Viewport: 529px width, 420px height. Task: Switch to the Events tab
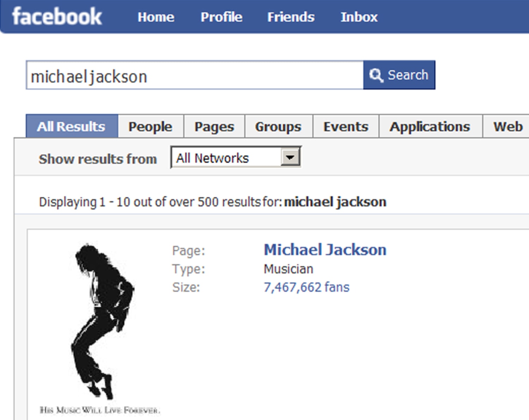(x=345, y=126)
